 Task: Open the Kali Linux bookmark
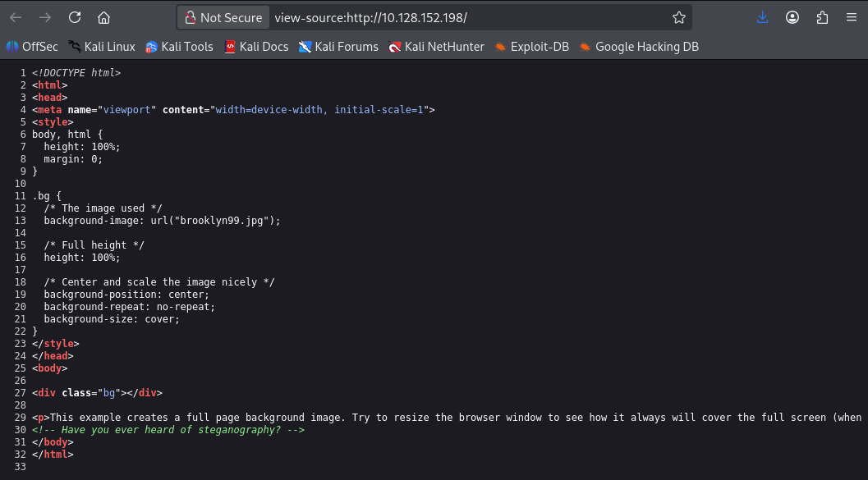(102, 47)
